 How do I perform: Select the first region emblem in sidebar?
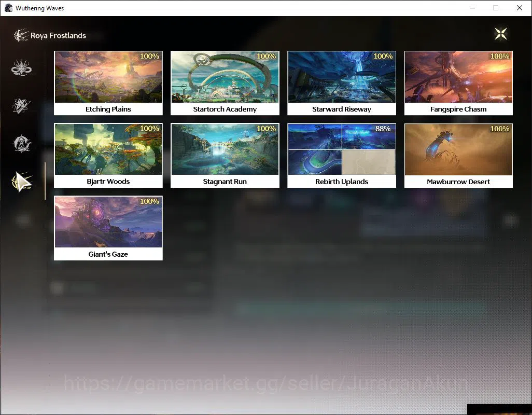tap(21, 68)
